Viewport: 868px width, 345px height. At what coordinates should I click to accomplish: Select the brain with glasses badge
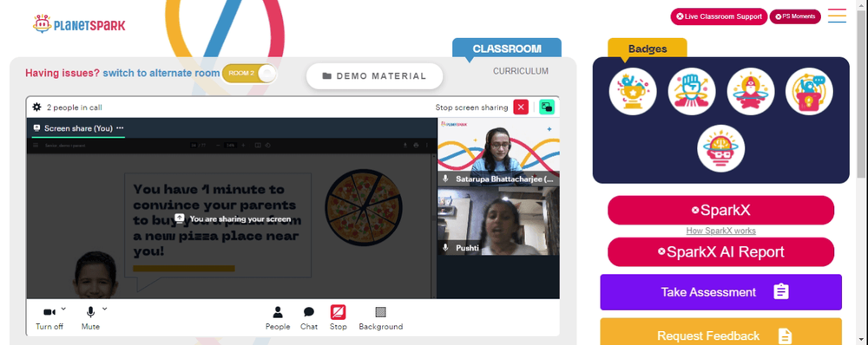pos(720,148)
